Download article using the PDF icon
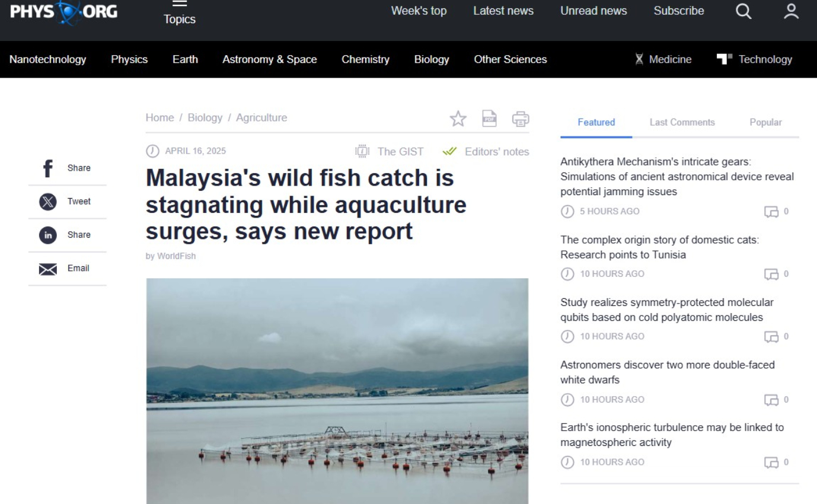 tap(489, 119)
